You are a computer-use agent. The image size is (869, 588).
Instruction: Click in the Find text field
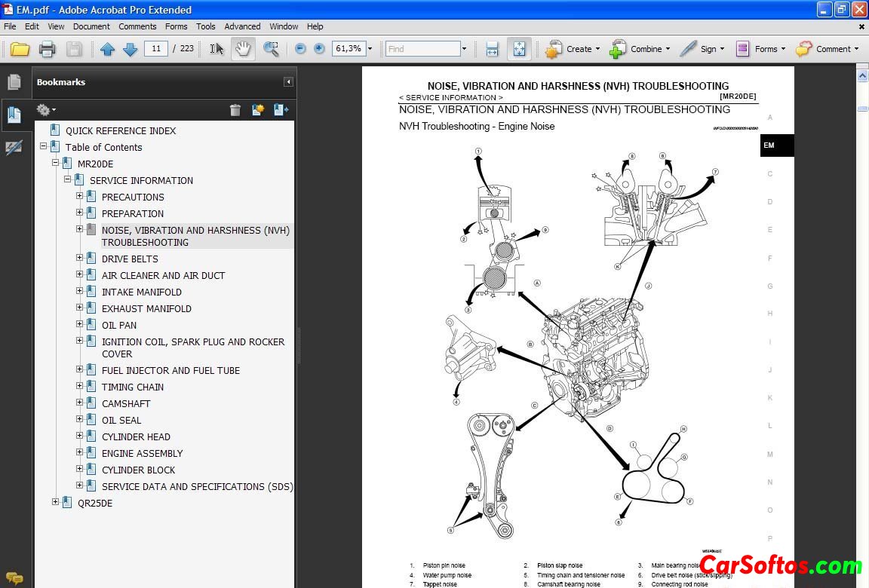tap(422, 49)
